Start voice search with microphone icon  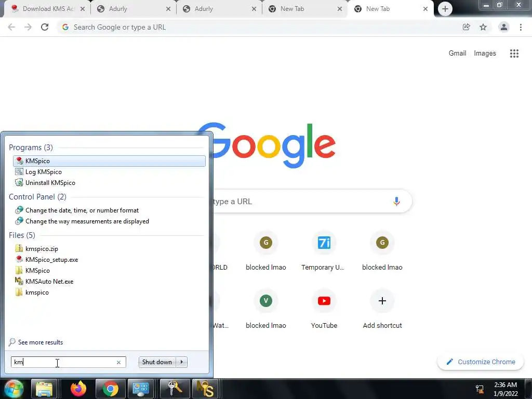tap(396, 202)
